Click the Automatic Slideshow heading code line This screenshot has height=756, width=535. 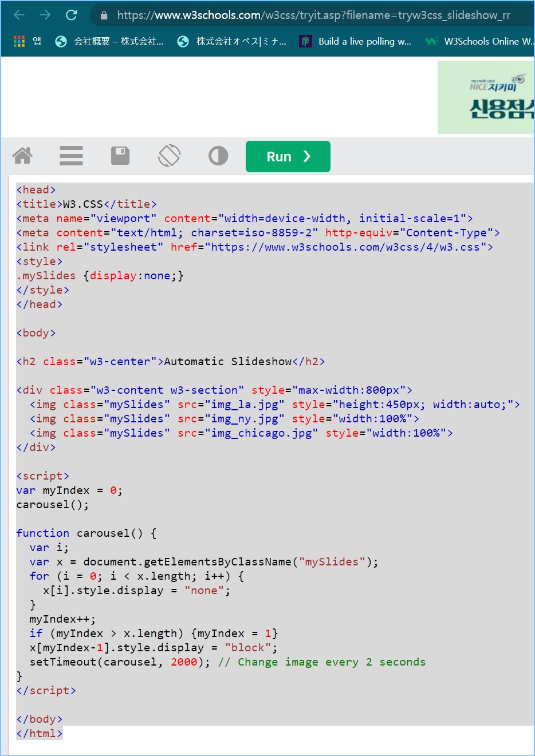tap(171, 362)
